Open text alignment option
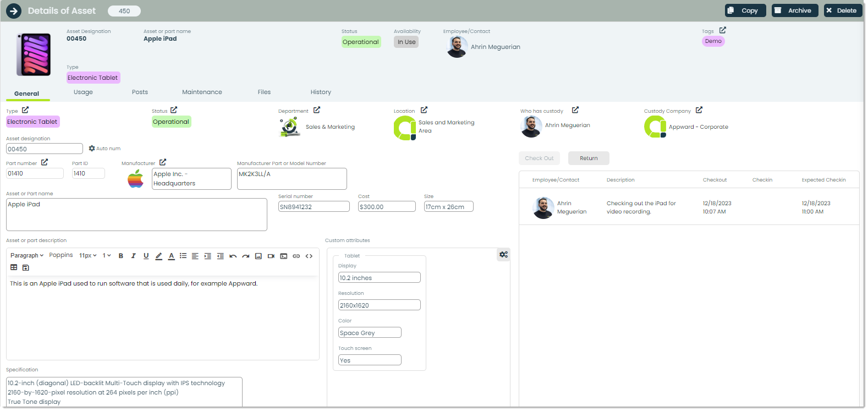The width and height of the screenshot is (868, 411). pyautogui.click(x=195, y=256)
